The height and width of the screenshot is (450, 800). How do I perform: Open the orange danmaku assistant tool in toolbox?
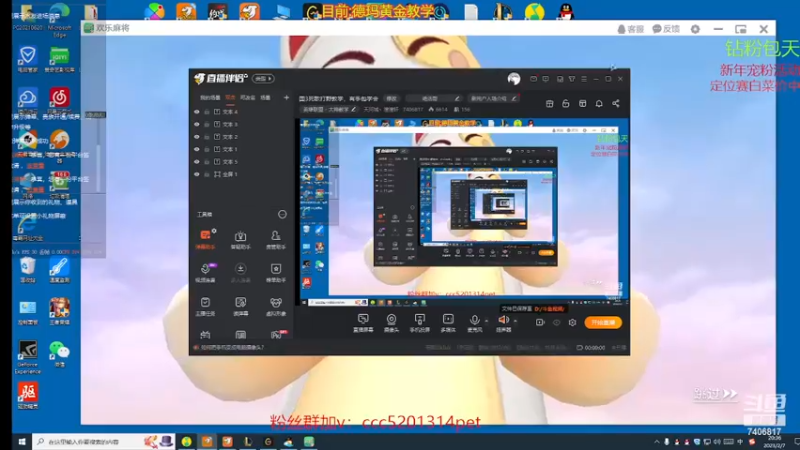click(205, 239)
